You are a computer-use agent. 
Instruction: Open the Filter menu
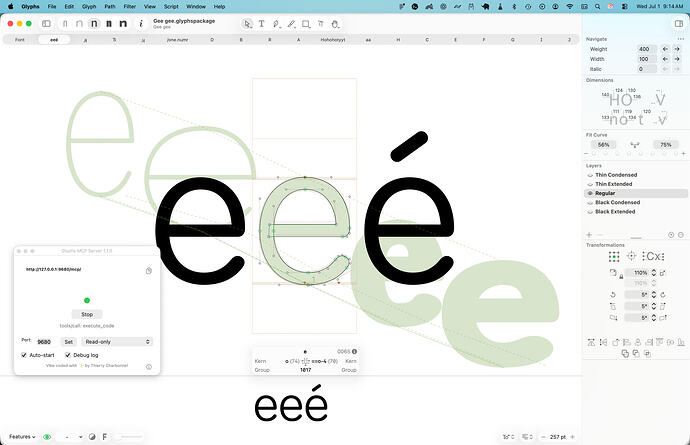[x=129, y=7]
